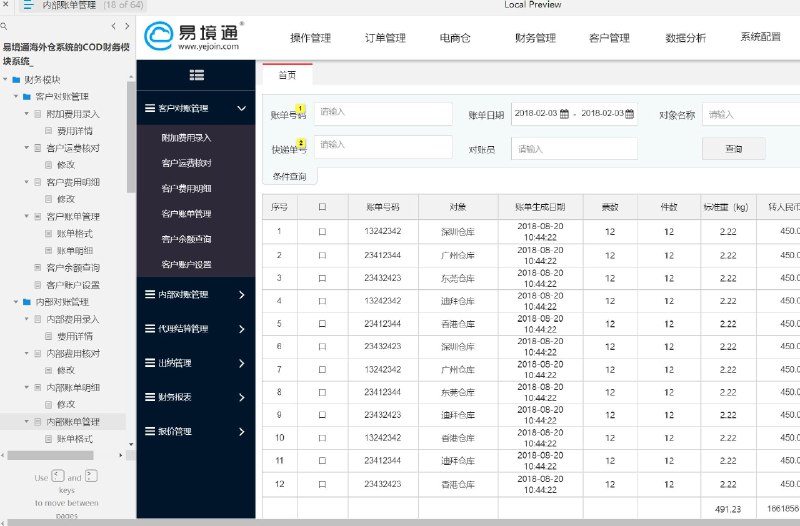Click hamburger icon beside dark 客户对账管理 menu
800x526 pixels.
150,108
